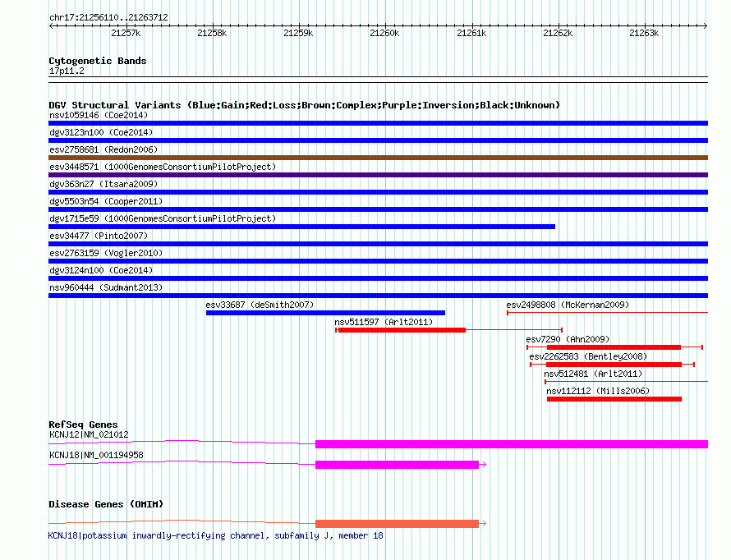Click the purple esv3448571 inversion bar

pyautogui.click(x=378, y=175)
